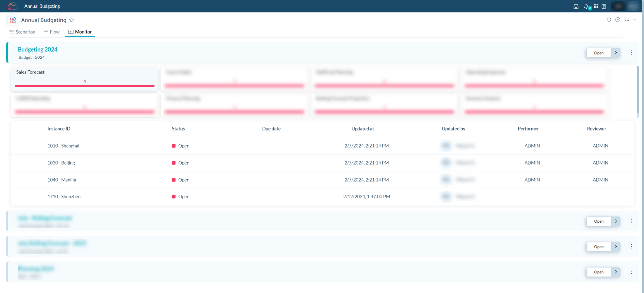Toggle the red status indicator on 1010 - Shanghai

174,146
